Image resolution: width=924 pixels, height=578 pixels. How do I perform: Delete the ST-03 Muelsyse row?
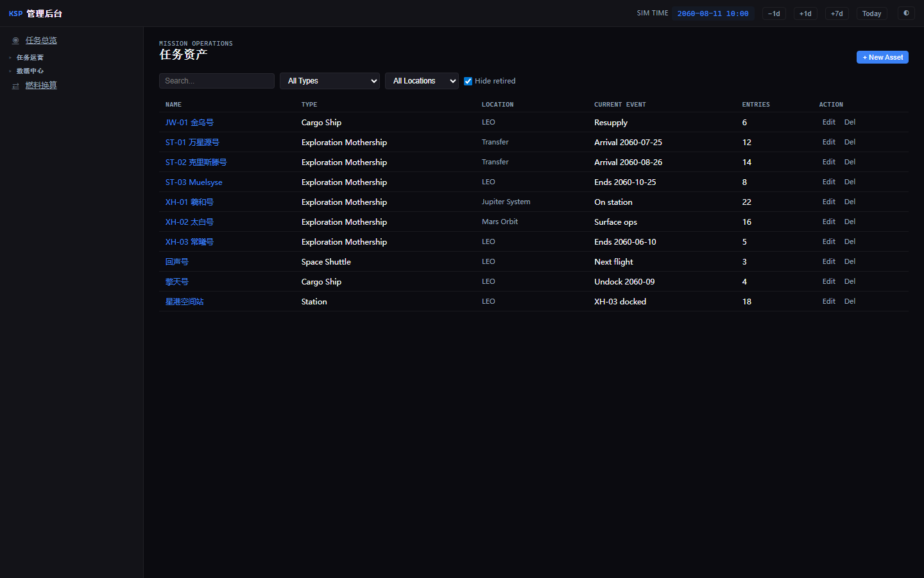click(x=850, y=182)
